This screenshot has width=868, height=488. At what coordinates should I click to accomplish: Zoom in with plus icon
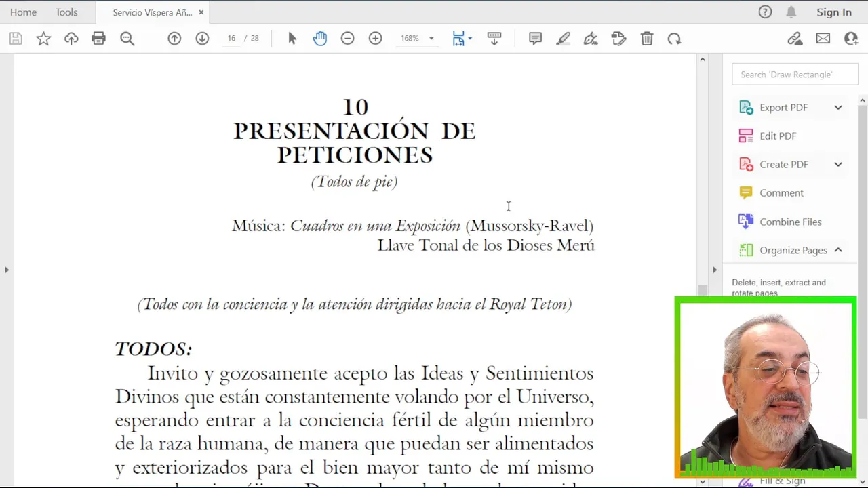(x=376, y=39)
